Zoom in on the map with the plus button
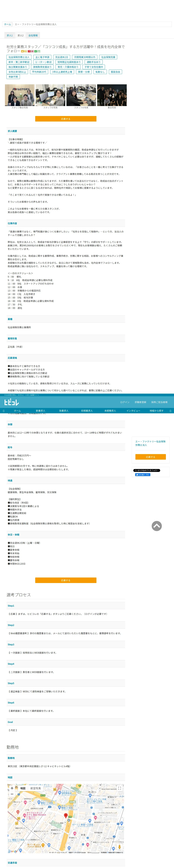Screen dimensions: 174x868 pyautogui.click(x=12, y=788)
